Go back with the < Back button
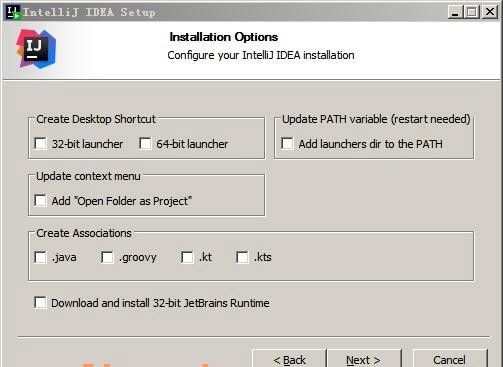This screenshot has width=503, height=367. [289, 359]
